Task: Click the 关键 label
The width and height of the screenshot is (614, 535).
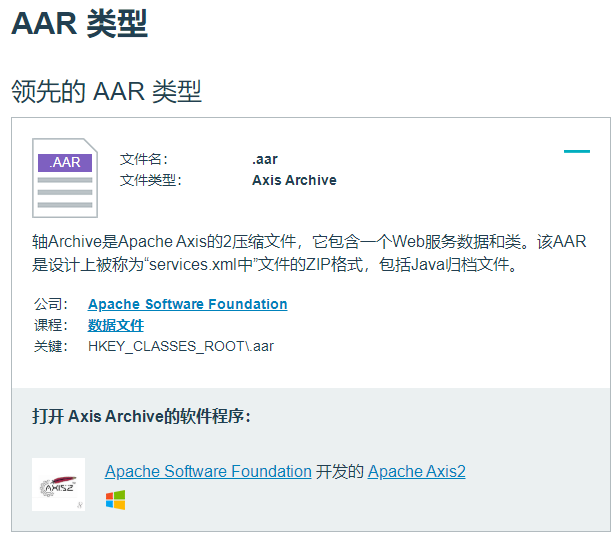Action: tap(51, 346)
